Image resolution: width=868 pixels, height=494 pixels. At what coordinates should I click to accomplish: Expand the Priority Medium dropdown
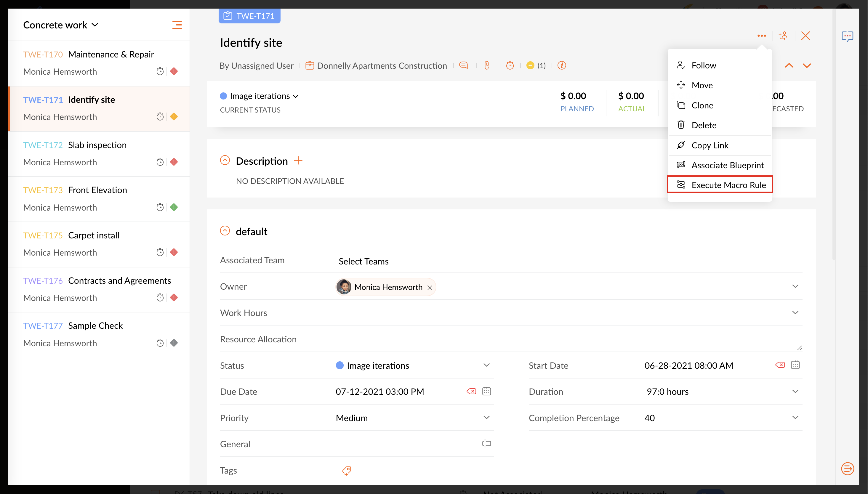pos(486,418)
